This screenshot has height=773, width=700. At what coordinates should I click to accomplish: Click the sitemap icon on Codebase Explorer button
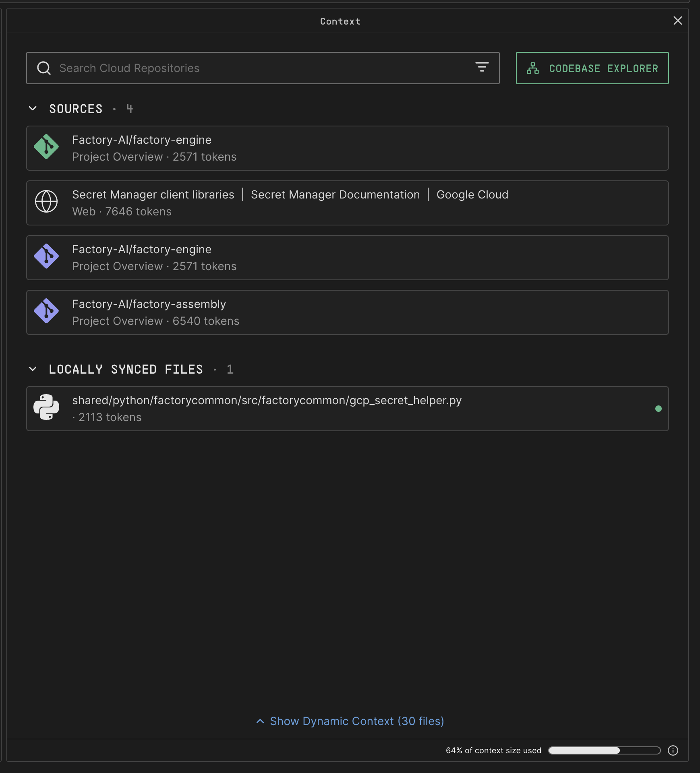pos(533,68)
